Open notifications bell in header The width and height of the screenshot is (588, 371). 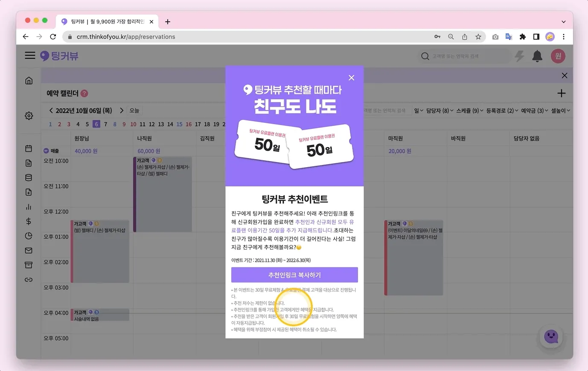pyautogui.click(x=537, y=56)
